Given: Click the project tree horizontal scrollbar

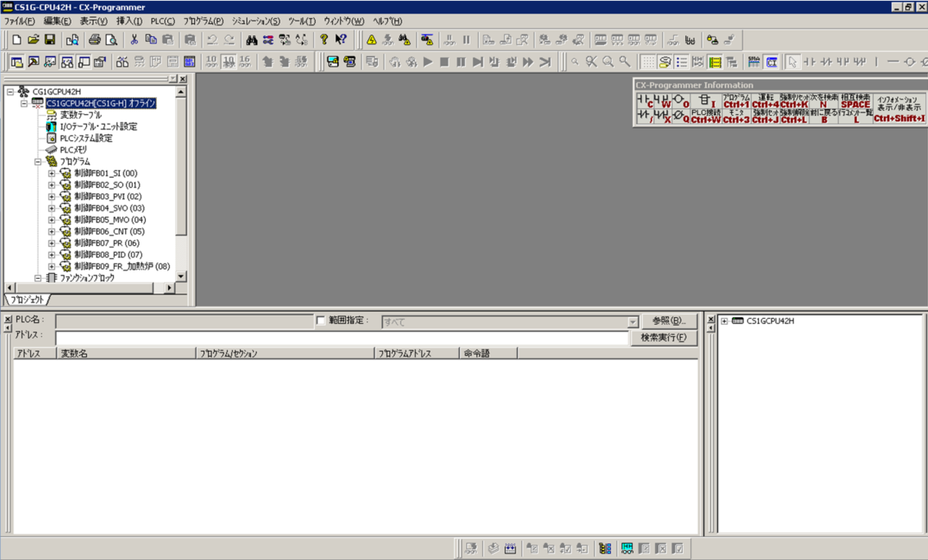Looking at the screenshot, I should 90,288.
